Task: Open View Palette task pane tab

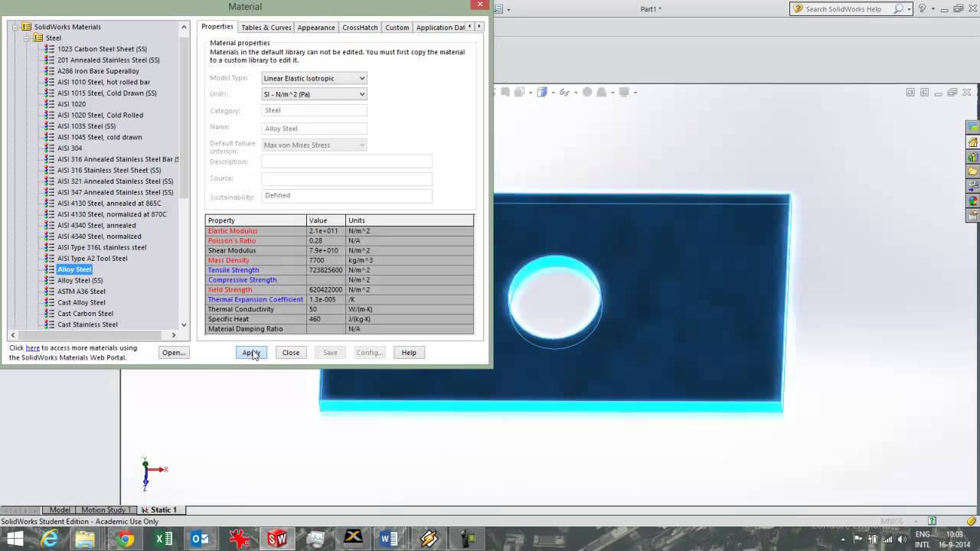Action: tap(973, 186)
